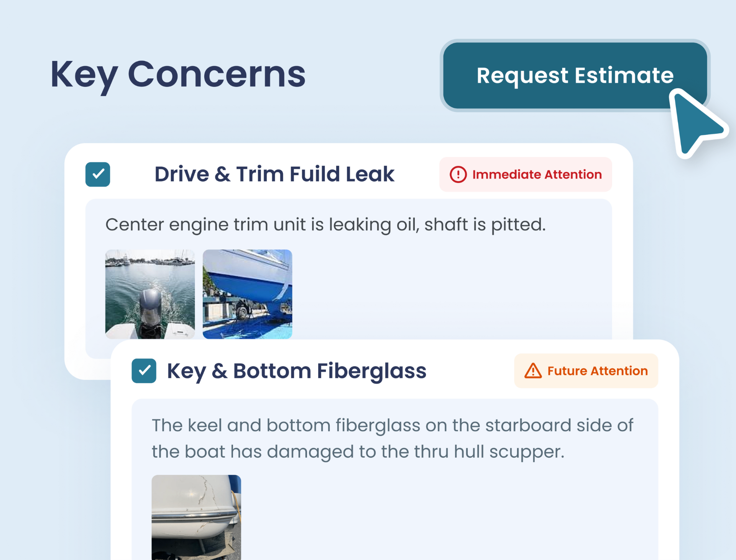Expand the Immediate Attention details
Screen dimensions: 736x560
click(525, 174)
